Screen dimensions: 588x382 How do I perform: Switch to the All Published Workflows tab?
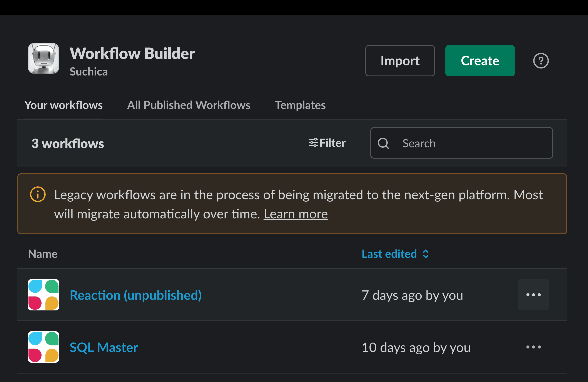click(x=189, y=105)
